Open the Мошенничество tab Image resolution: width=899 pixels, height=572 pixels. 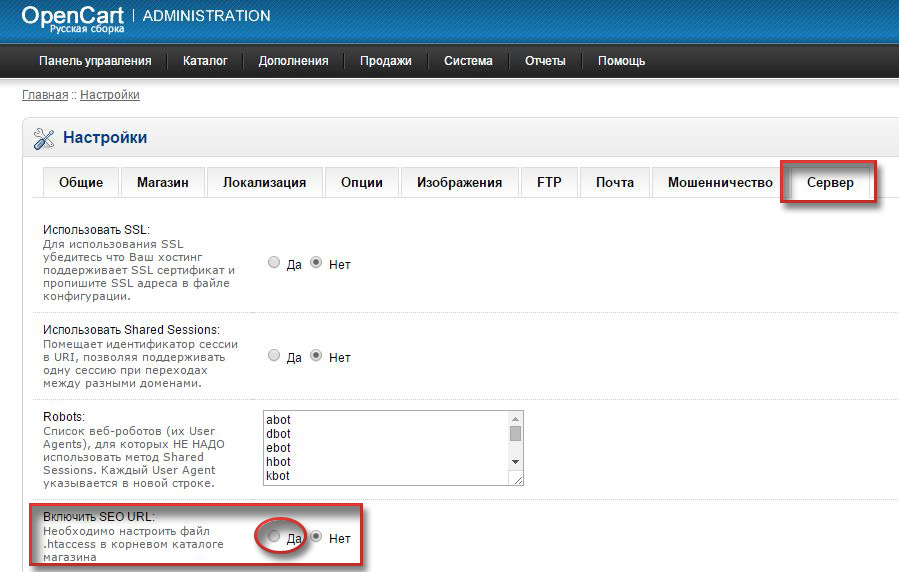pyautogui.click(x=720, y=183)
